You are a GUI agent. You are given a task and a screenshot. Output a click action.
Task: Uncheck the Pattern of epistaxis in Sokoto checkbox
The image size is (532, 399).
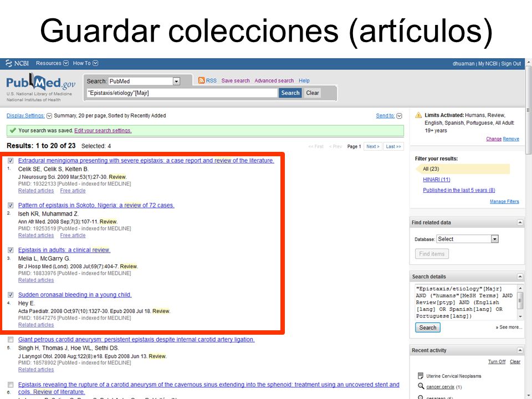(11, 205)
